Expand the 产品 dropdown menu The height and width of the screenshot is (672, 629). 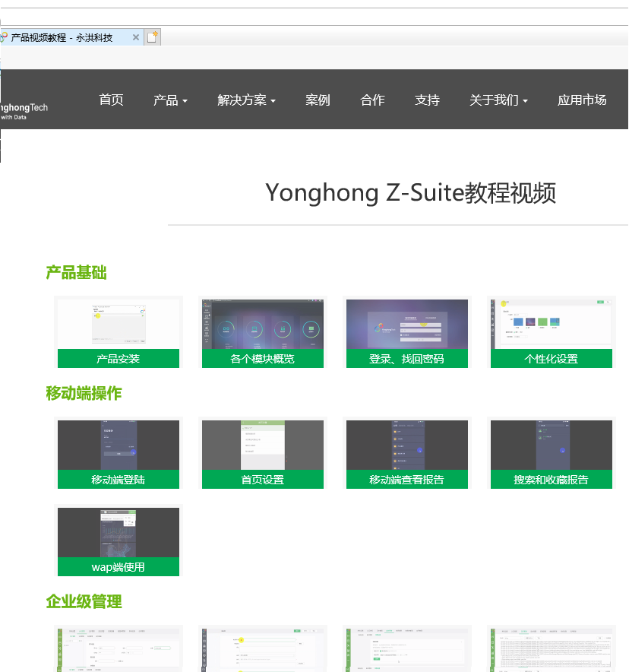coord(170,100)
